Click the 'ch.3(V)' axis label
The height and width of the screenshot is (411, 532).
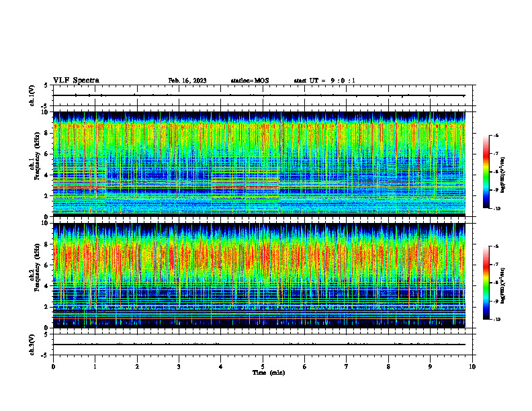coord(32,345)
